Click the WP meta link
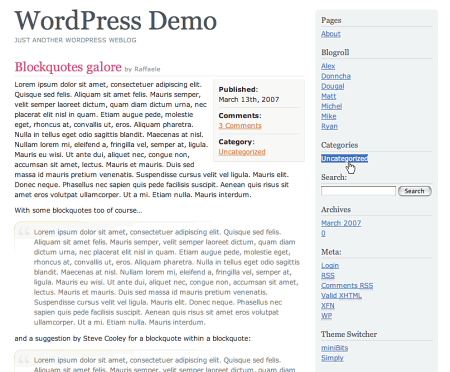This screenshot has height=372, width=450. 326,315
